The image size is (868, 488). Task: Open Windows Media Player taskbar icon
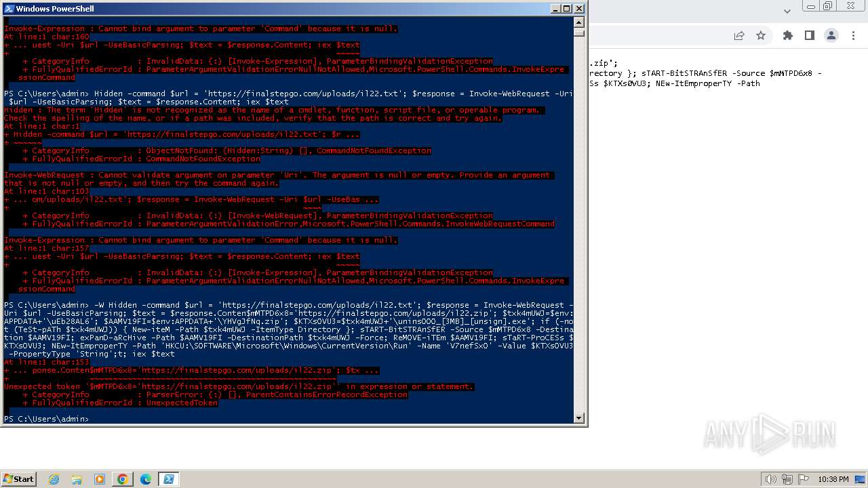pyautogui.click(x=100, y=479)
